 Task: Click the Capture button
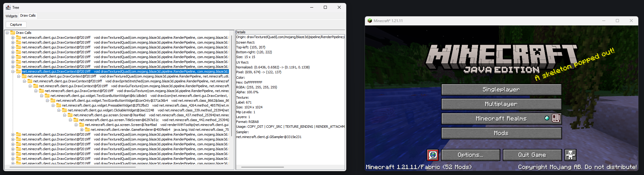(16, 25)
